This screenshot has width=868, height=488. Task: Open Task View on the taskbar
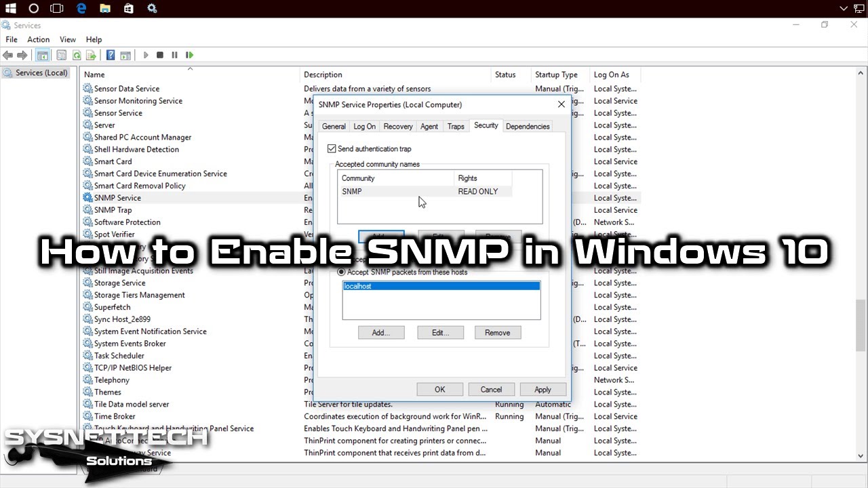(x=57, y=8)
